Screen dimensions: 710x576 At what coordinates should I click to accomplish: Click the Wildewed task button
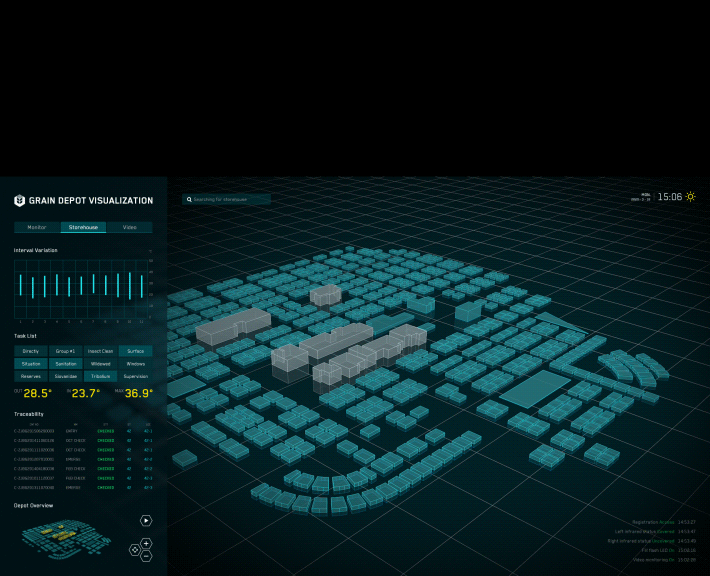click(101, 364)
